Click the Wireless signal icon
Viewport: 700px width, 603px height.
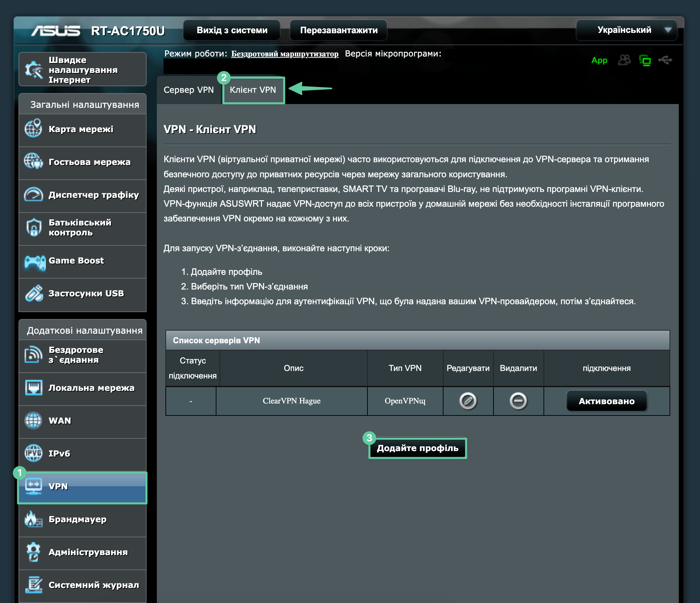coord(33,355)
